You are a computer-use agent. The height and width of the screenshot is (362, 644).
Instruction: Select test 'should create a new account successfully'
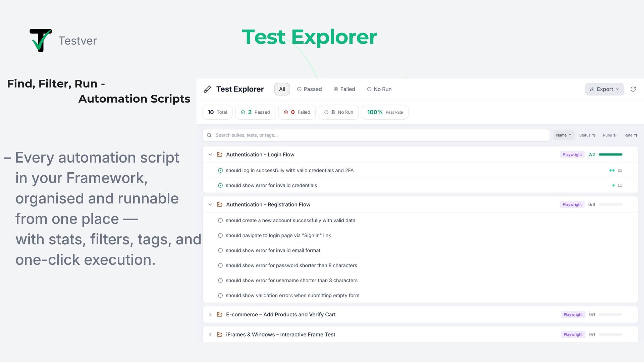coord(420,221)
